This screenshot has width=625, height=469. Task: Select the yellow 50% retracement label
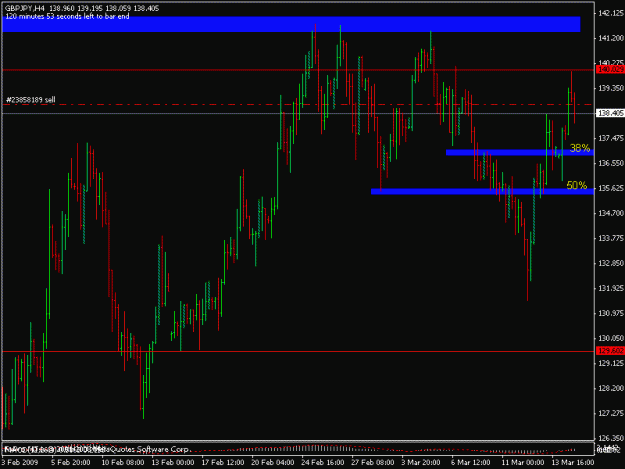[x=577, y=185]
